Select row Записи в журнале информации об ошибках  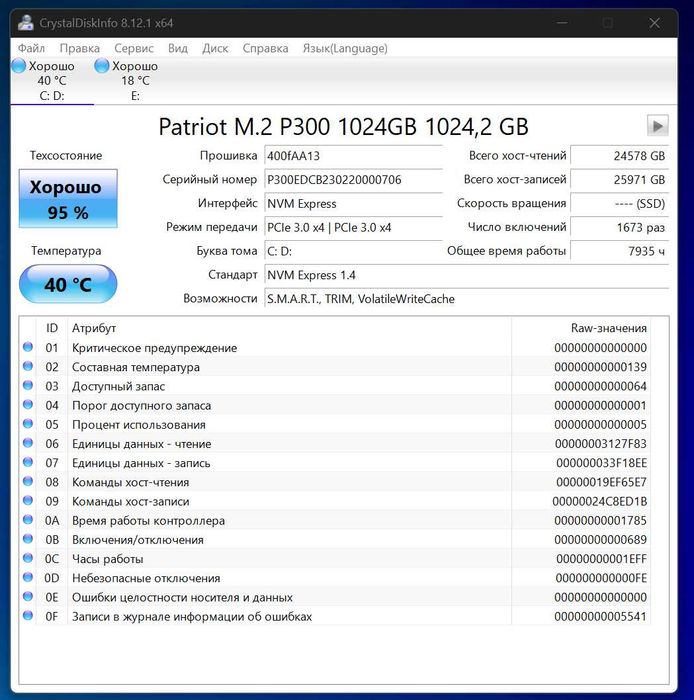point(335,616)
